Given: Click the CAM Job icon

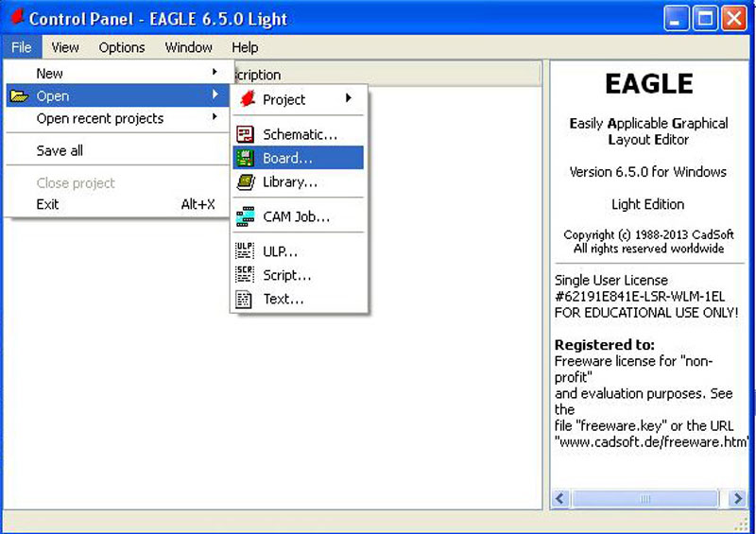Looking at the screenshot, I should click(x=245, y=216).
